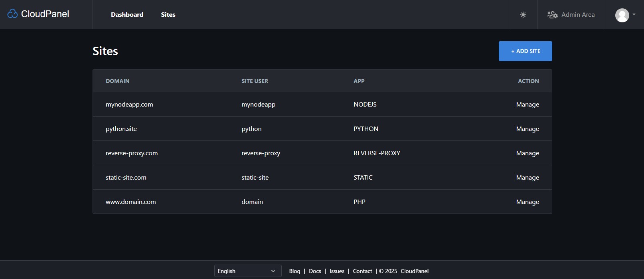Open the user avatar menu
644x279 pixels.
(x=622, y=15)
